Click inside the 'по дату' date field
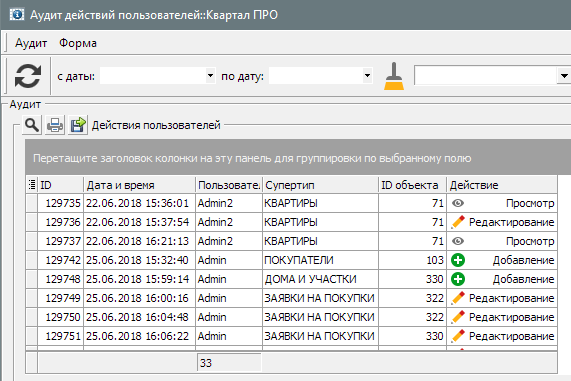This screenshot has width=571, height=381. [316, 76]
